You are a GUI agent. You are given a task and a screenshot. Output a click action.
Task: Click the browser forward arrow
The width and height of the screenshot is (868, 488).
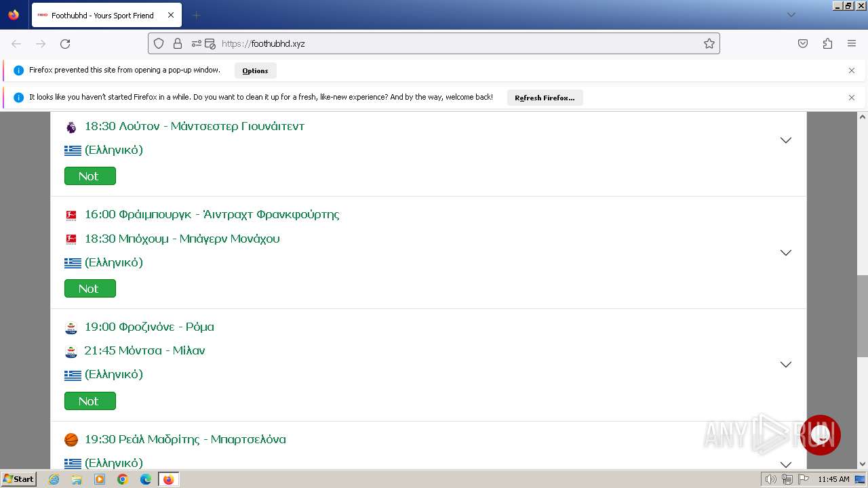coord(41,43)
